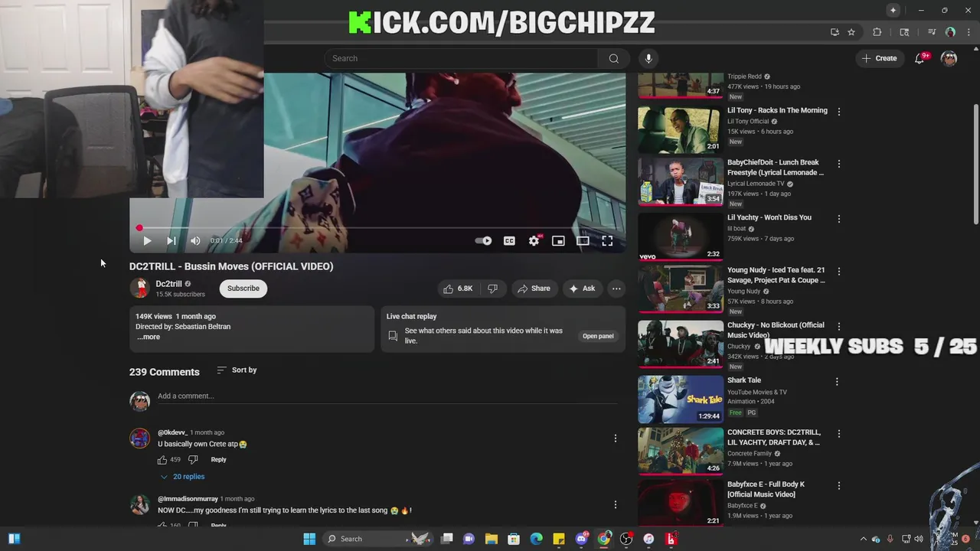Open Young Nudy Iced Tea video title

pos(776,275)
